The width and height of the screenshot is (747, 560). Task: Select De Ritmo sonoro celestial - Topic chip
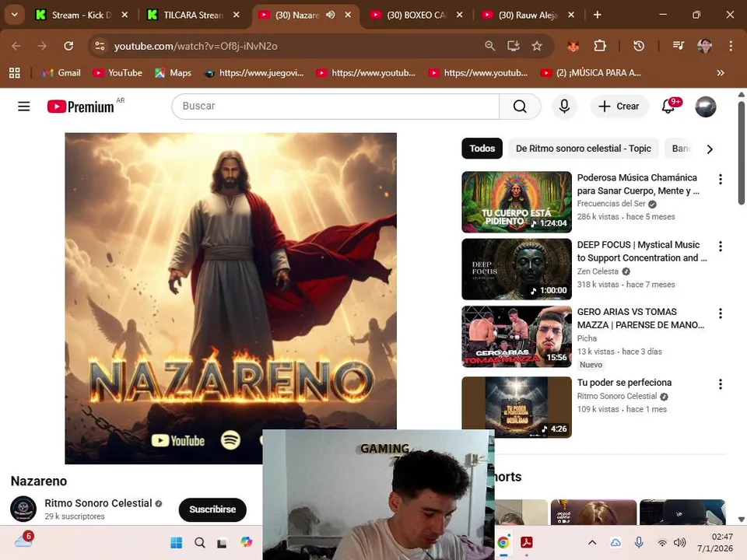583,149
